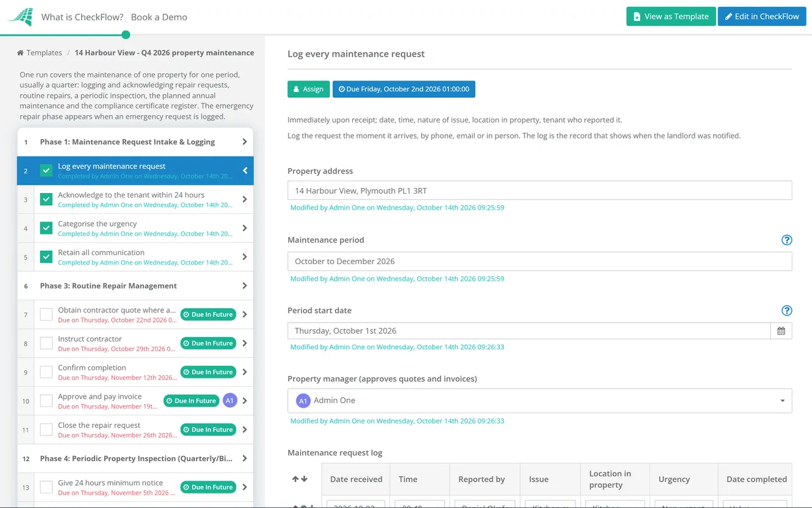The height and width of the screenshot is (508, 812).
Task: Uncheck Acknowledge to the tenant within 24 hours
Action: pyautogui.click(x=46, y=199)
